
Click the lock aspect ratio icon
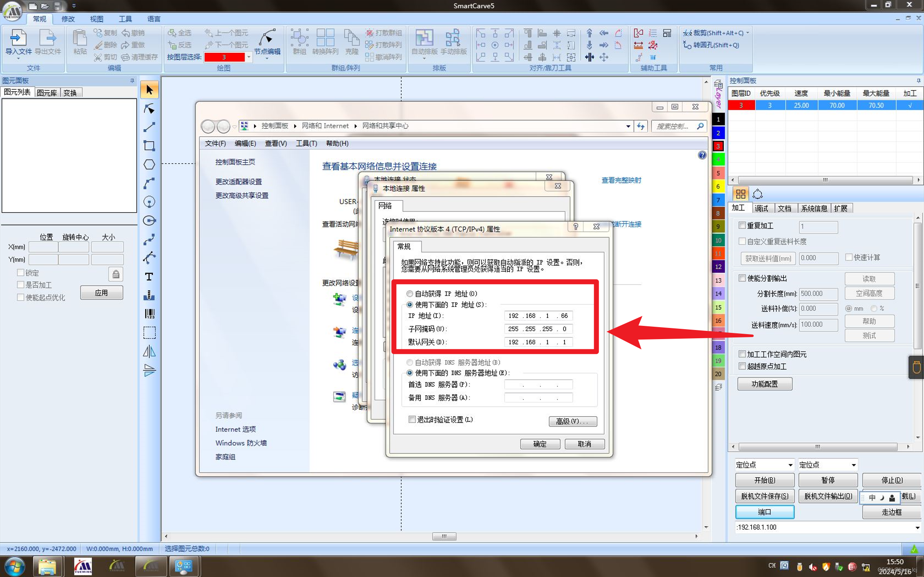[x=116, y=274]
